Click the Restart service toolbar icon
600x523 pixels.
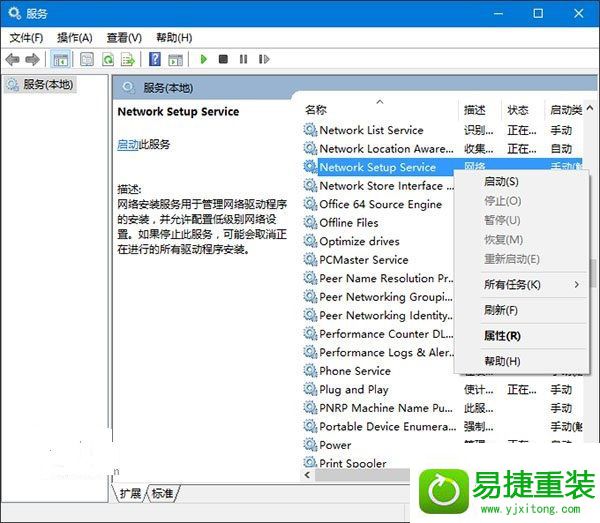(264, 59)
